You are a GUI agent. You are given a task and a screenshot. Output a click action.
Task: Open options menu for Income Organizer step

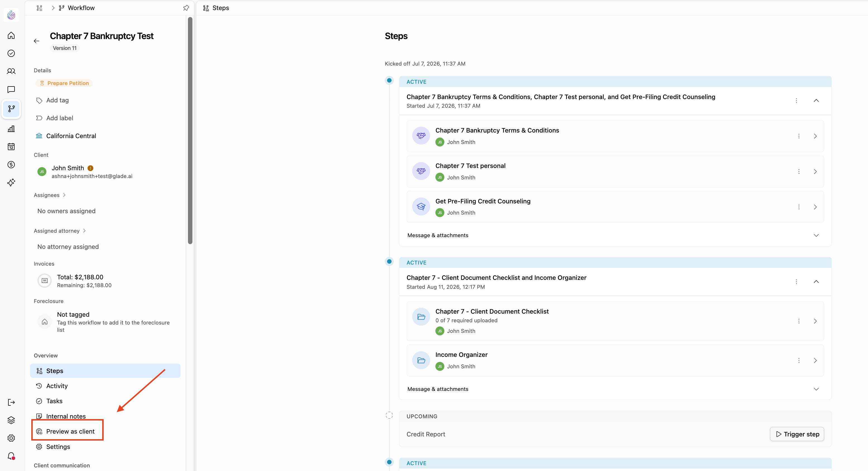tap(798, 360)
